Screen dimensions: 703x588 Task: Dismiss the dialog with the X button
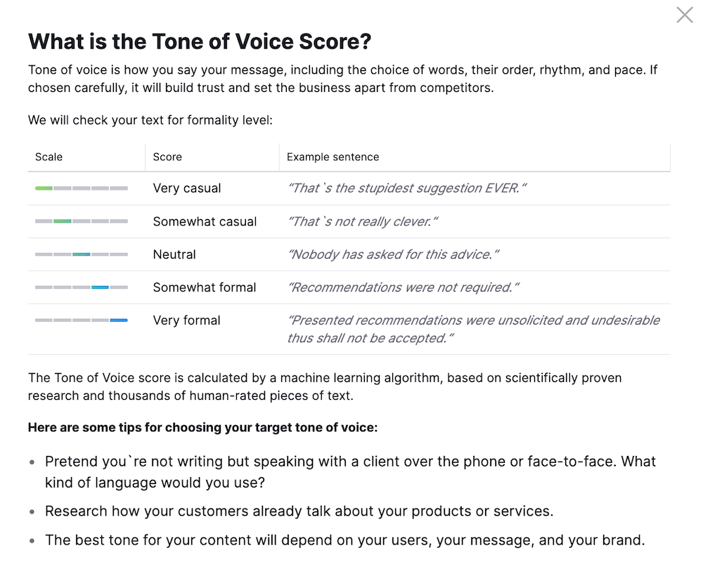click(x=684, y=15)
